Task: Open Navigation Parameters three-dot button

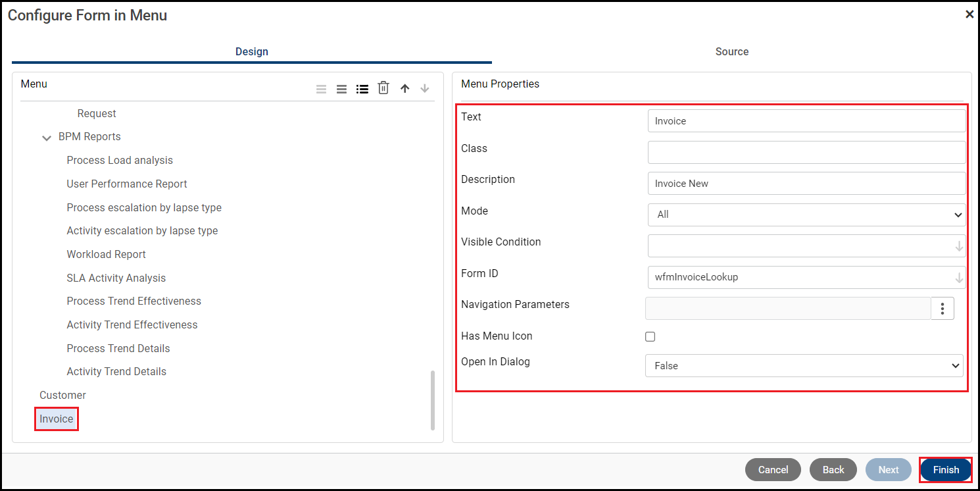Action: (943, 308)
